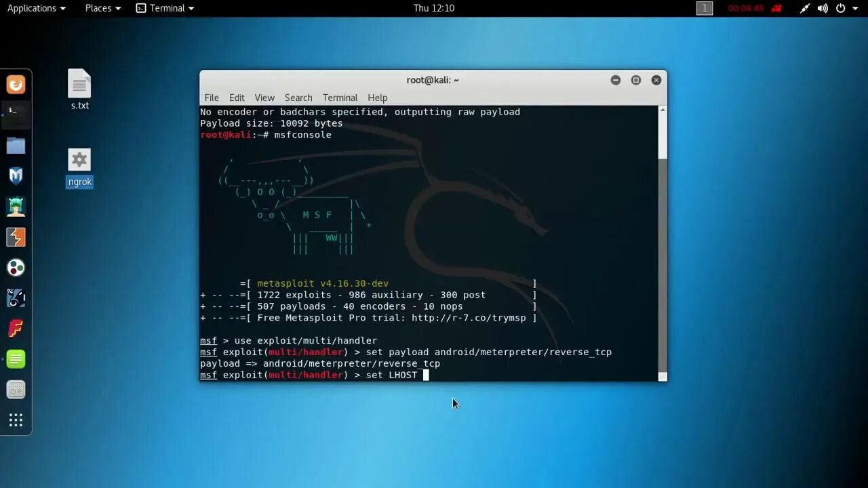
Task: Select the s.txt desktop file
Action: coord(79,89)
